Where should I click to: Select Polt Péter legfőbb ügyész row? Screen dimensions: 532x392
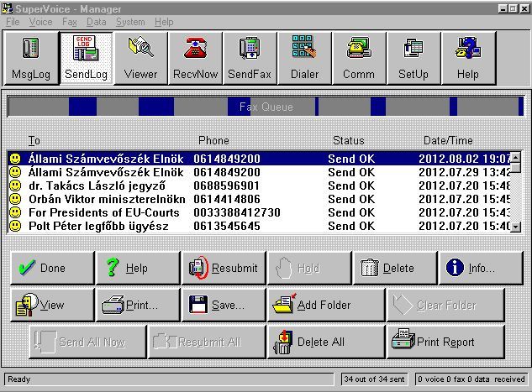[x=259, y=226]
